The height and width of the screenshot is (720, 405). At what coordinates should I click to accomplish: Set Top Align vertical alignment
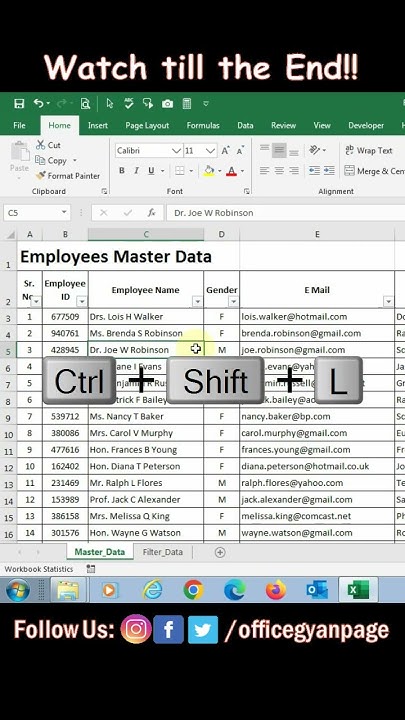coord(264,150)
